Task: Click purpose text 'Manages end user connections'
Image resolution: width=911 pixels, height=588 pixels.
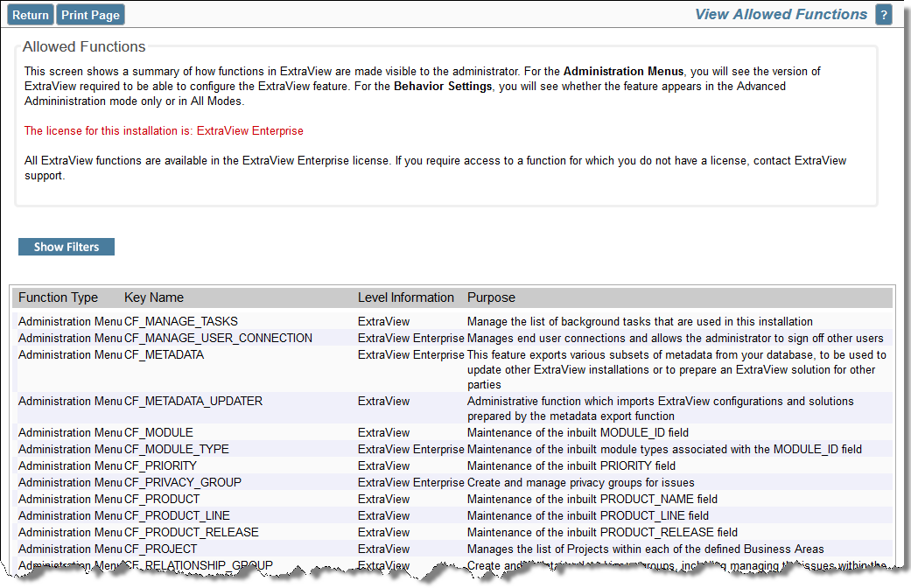Action: point(675,338)
